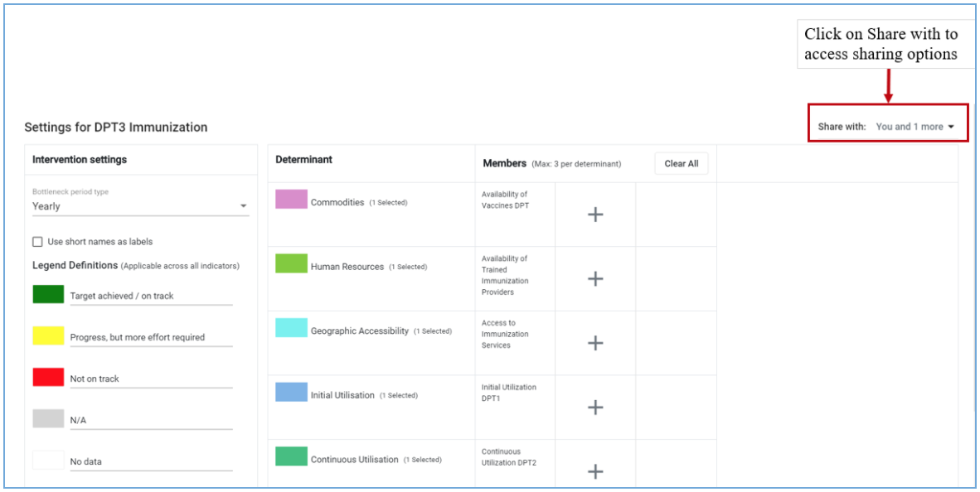Select the red Not on track legend color
Screen dimensions: 980x492
[48, 377]
